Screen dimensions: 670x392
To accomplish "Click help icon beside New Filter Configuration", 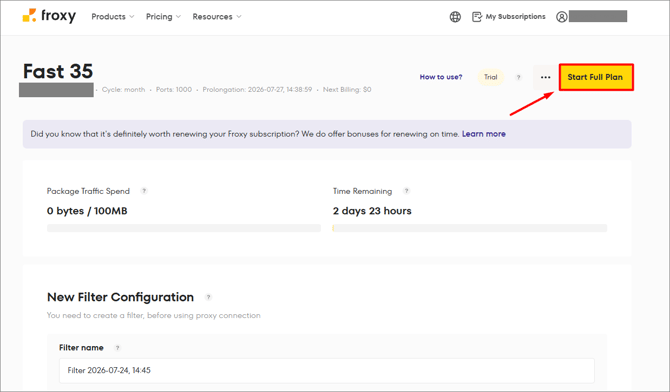I will coord(208,297).
